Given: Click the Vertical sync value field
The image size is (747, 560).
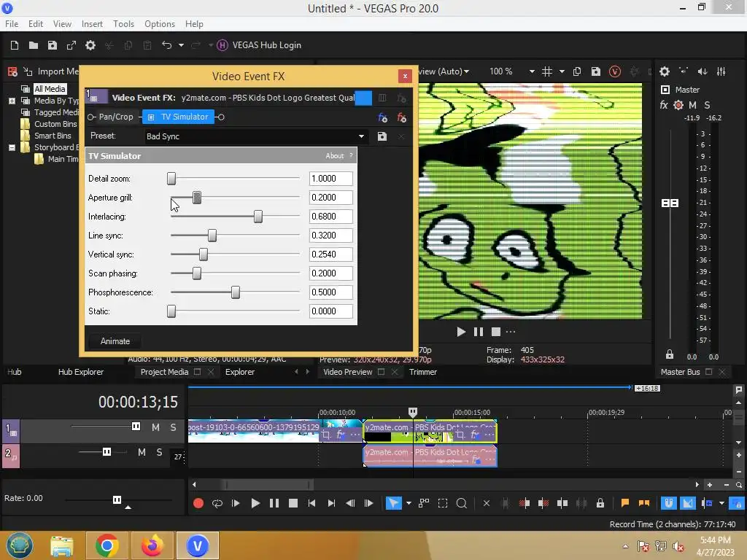Looking at the screenshot, I should pos(330,254).
